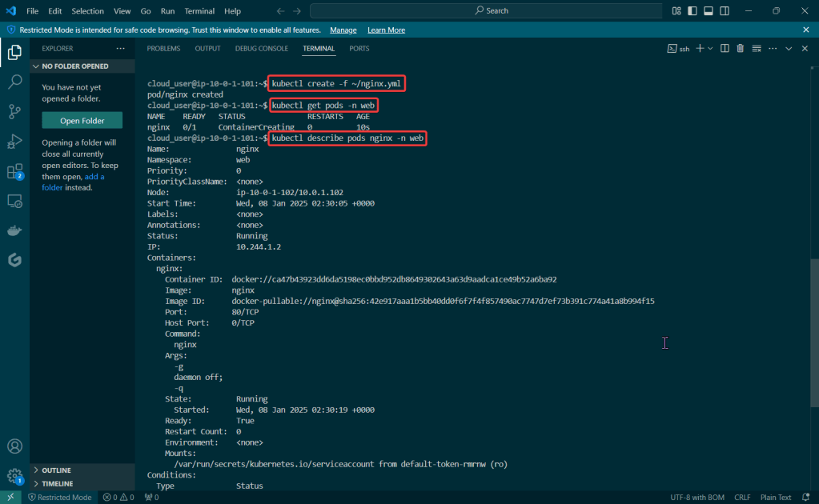Open the Docker view in activity bar

coord(14,230)
